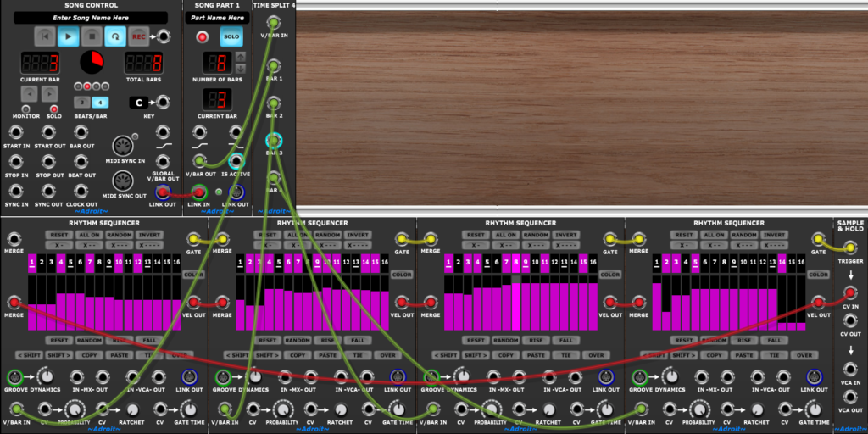This screenshot has height=434, width=868.
Task: Click COPY in the first Rhythm Sequencer
Action: click(x=89, y=355)
